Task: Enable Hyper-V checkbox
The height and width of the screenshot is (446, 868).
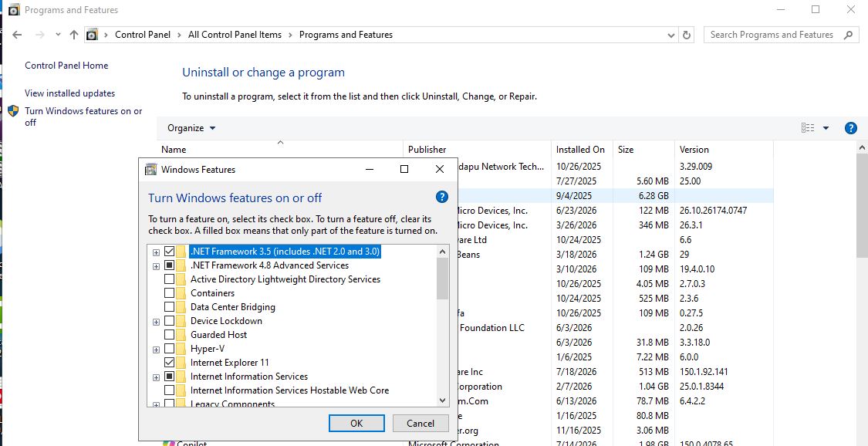Action: coord(170,349)
